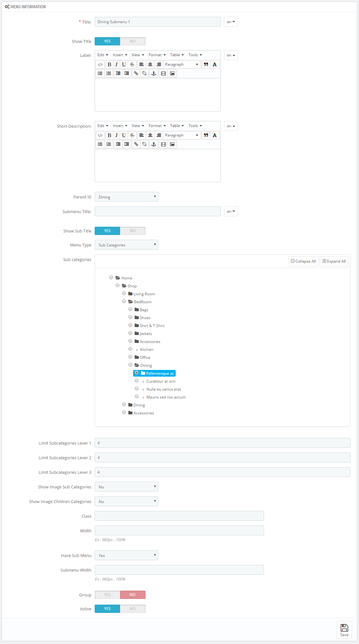Open Format menu in Label editor
The height and width of the screenshot is (644, 359).
157,55
